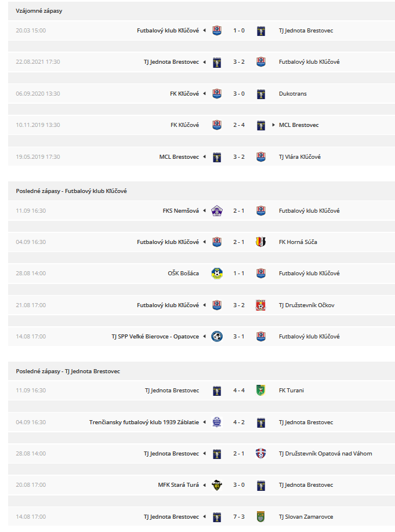Click the OŠK Bošáca yellow-blue crest
Screen dimensions: 395x532
click(217, 273)
